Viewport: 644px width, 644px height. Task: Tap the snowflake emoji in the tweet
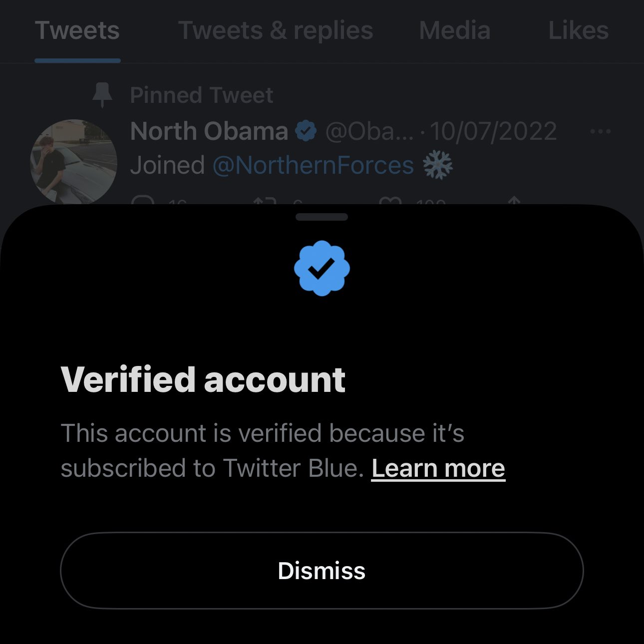438,165
